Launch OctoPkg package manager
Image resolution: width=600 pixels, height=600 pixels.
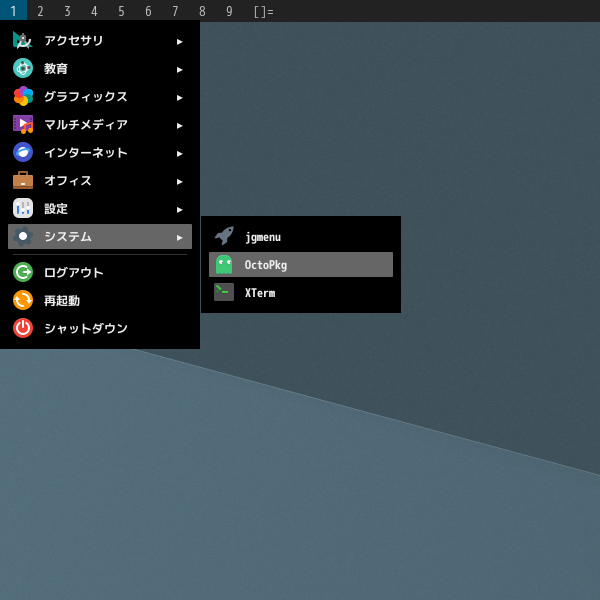click(301, 264)
